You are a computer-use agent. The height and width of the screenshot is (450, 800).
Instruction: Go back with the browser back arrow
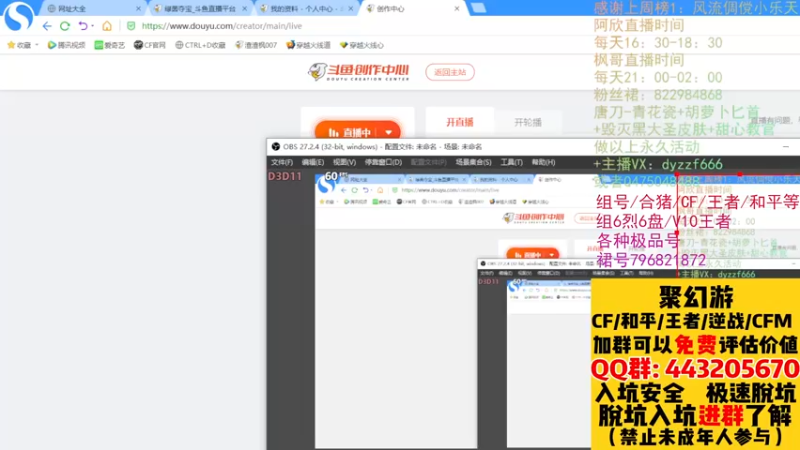click(x=47, y=26)
